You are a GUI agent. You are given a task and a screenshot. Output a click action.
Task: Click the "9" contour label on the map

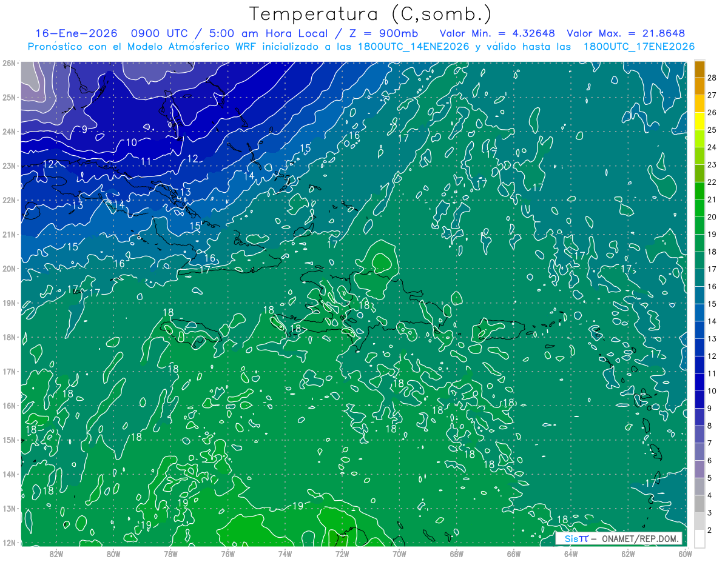[x=84, y=129]
